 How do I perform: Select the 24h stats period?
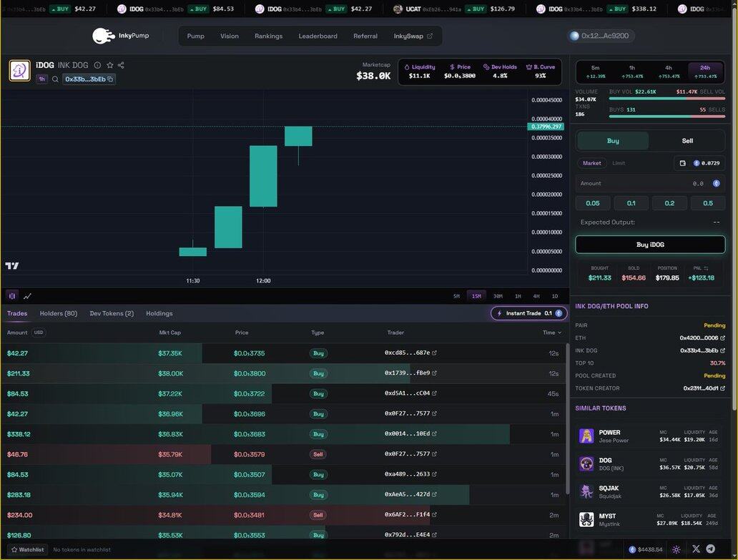click(705, 72)
